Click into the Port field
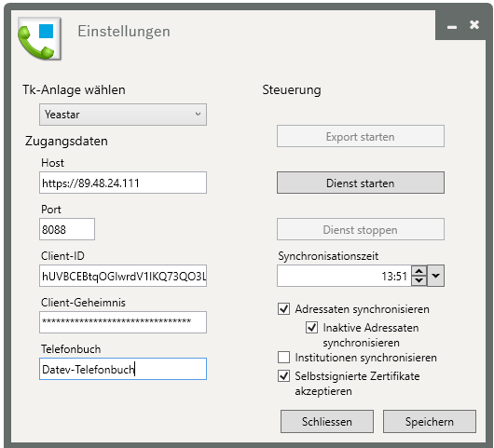Screen dimensions: 494x448 [x=67, y=229]
